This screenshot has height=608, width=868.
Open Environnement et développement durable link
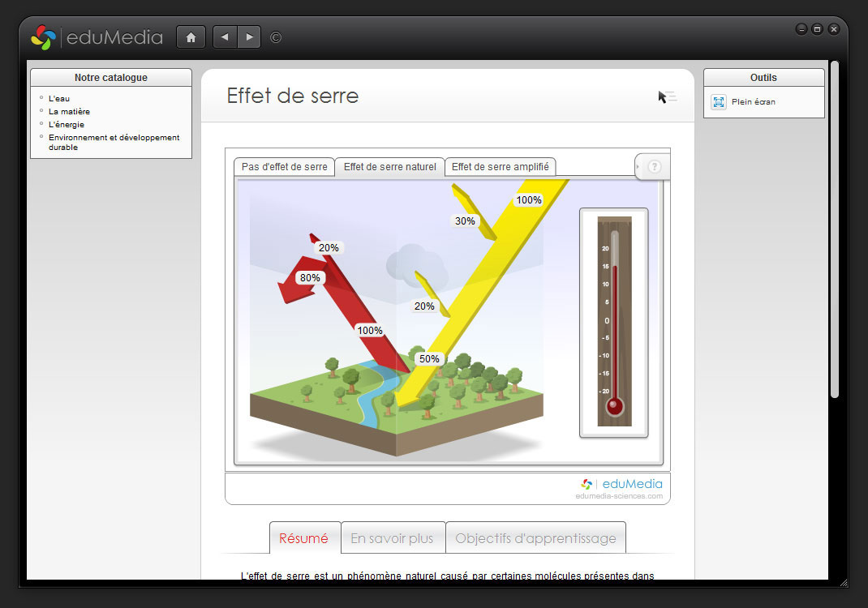[x=114, y=143]
